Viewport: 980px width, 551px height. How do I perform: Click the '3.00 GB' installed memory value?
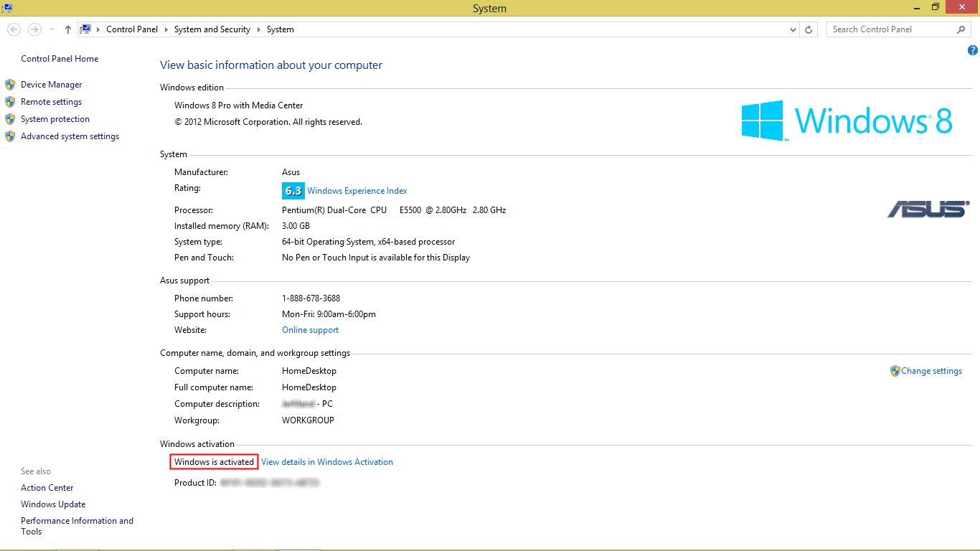296,226
